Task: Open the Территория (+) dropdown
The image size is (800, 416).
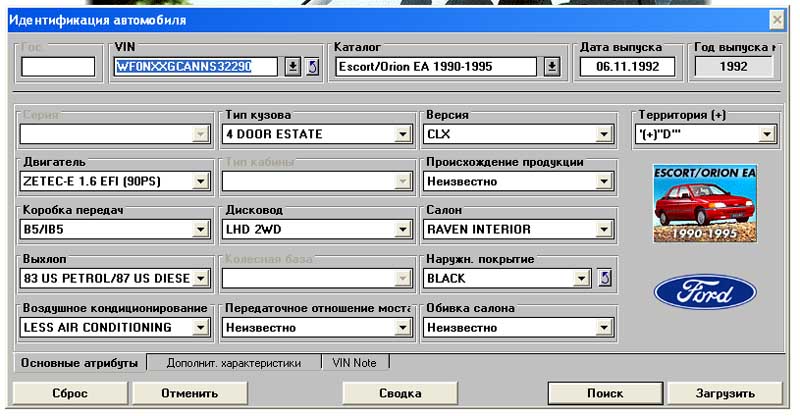Action: tap(767, 134)
